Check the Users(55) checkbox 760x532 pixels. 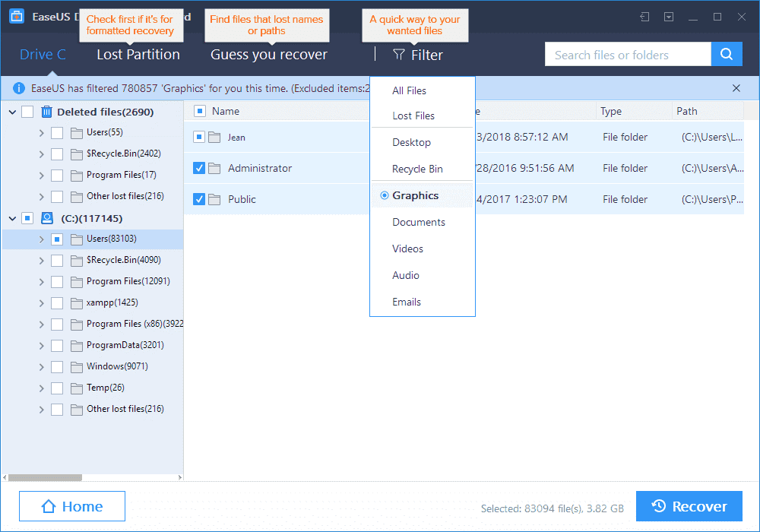click(x=57, y=133)
